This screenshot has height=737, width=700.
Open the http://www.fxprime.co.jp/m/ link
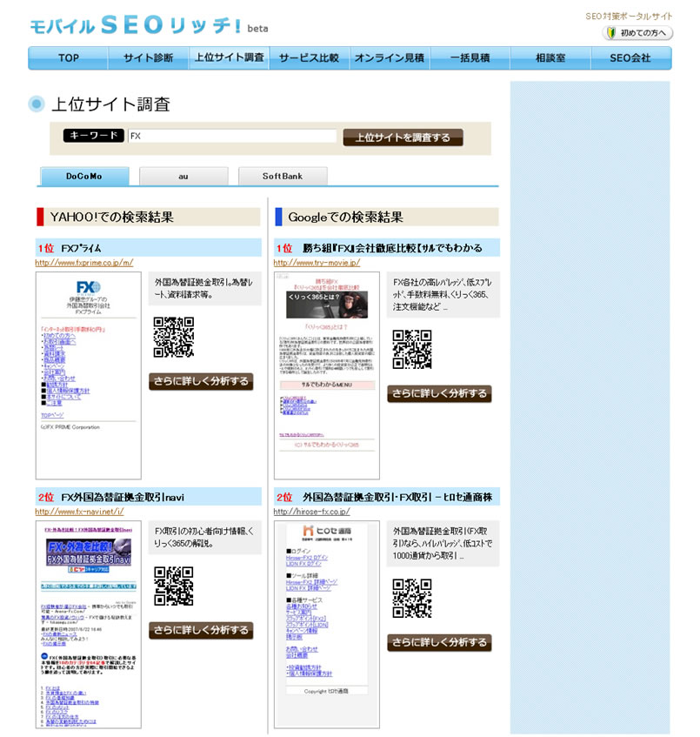(84, 263)
